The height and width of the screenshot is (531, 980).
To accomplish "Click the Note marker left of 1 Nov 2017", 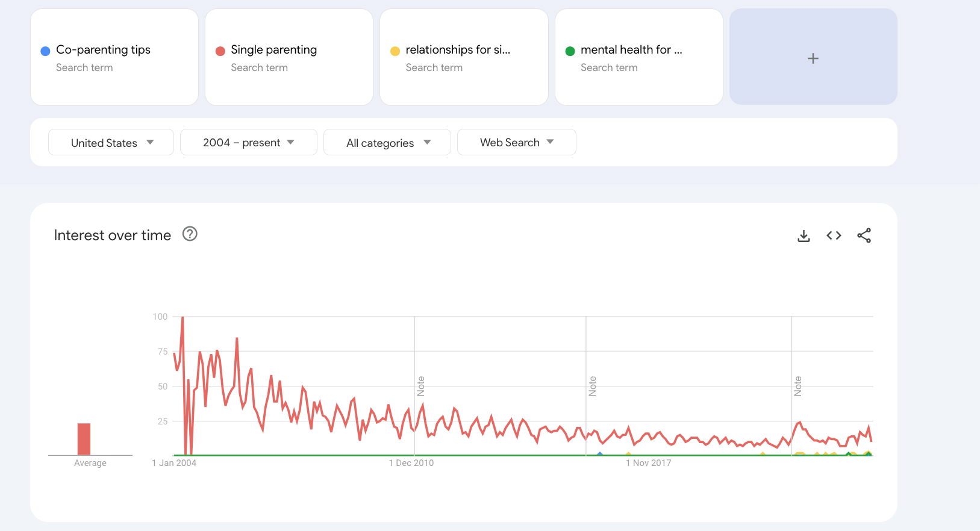I will pyautogui.click(x=593, y=386).
